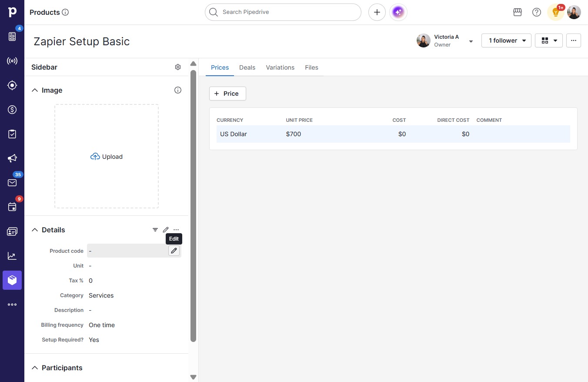Click the Unit field empty value

pyautogui.click(x=90, y=266)
